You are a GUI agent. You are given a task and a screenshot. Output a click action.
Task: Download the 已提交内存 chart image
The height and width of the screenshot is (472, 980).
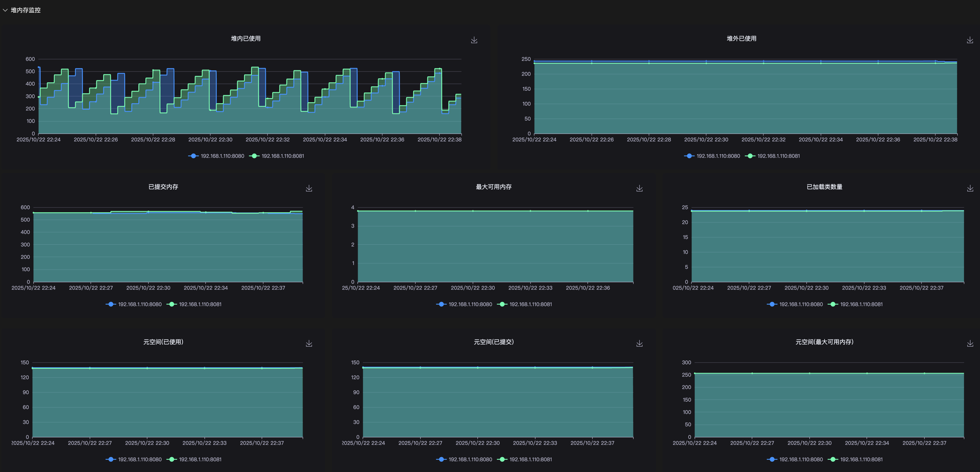[309, 188]
